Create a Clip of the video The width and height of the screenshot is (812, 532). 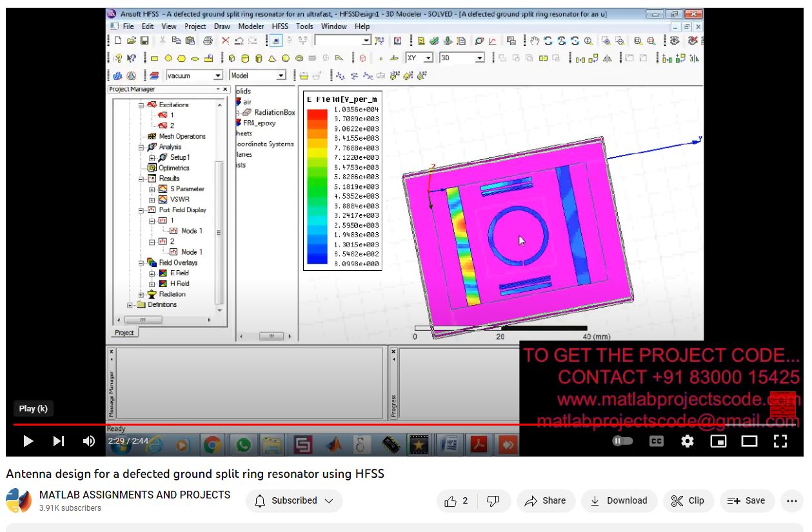[688, 501]
